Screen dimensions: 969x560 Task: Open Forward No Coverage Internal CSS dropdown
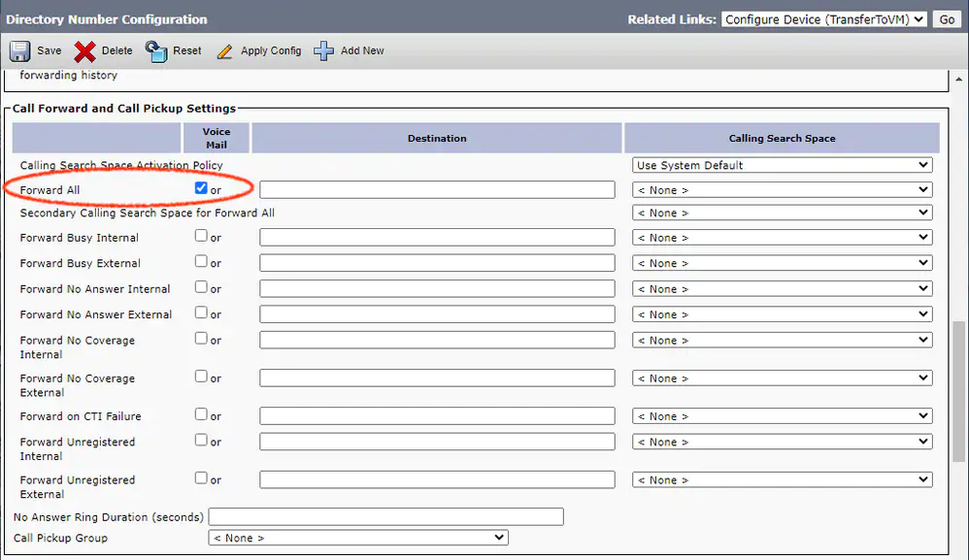(x=782, y=341)
